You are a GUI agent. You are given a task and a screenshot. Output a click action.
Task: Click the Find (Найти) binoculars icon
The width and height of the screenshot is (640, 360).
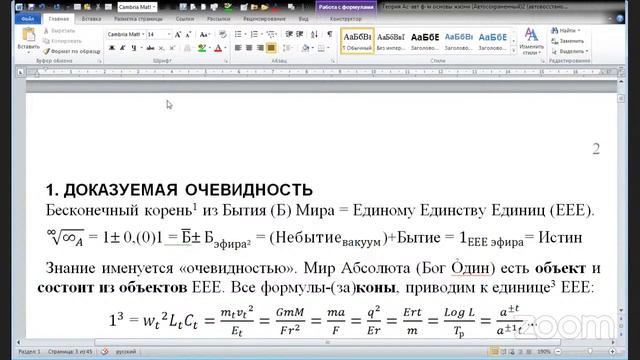point(555,31)
